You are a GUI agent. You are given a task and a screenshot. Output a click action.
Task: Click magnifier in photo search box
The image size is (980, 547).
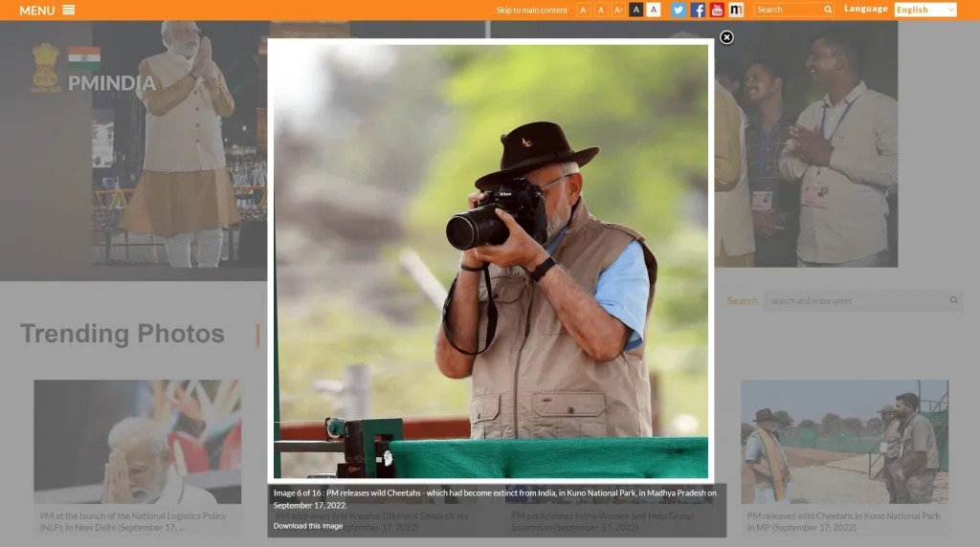coord(954,300)
